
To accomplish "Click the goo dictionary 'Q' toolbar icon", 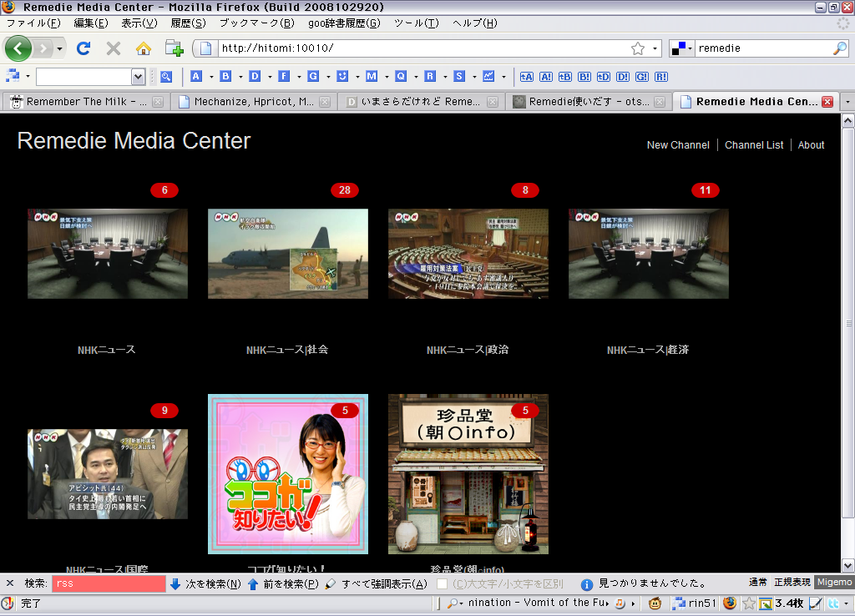I will coord(401,76).
